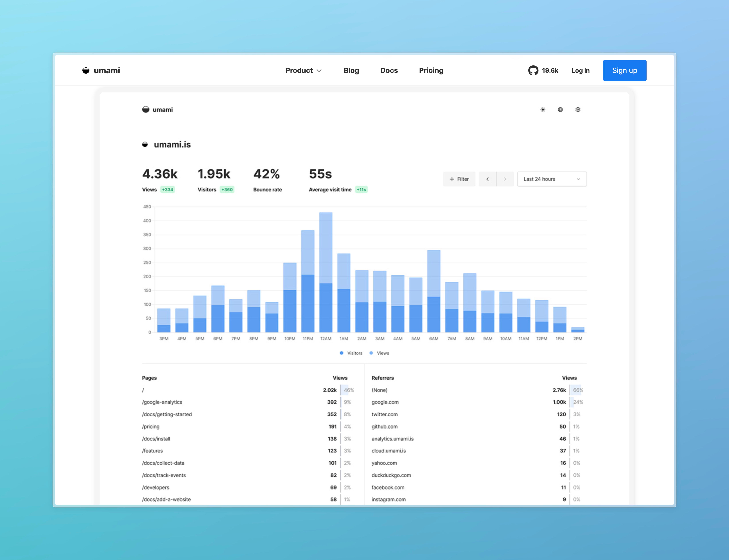Viewport: 729px width, 560px height.
Task: Click the 6AM bar in the chart
Action: tap(434, 291)
